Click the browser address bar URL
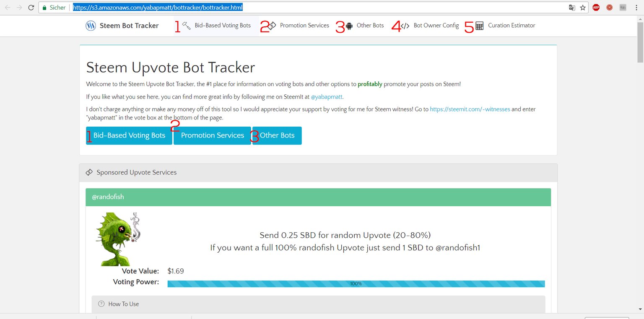 tap(158, 8)
